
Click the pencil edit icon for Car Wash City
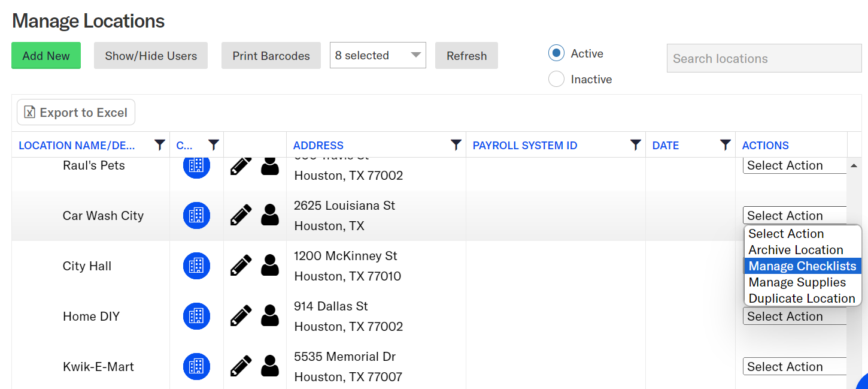pos(241,215)
